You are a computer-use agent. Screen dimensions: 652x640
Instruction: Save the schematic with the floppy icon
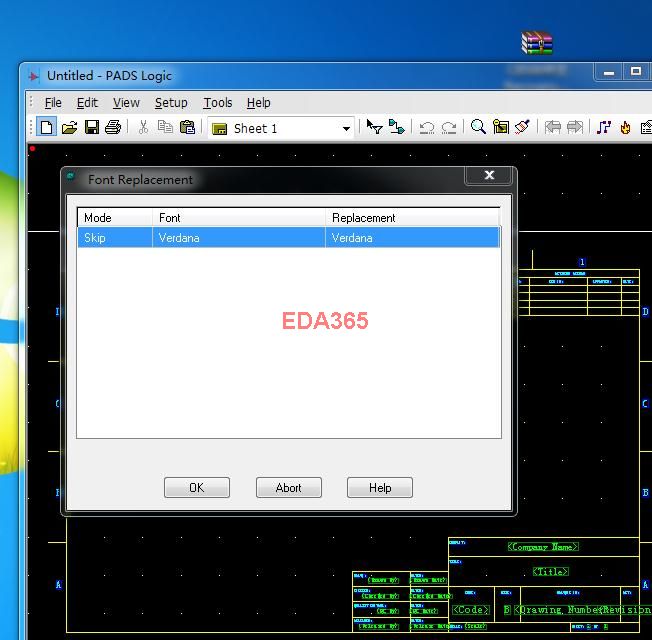click(91, 127)
